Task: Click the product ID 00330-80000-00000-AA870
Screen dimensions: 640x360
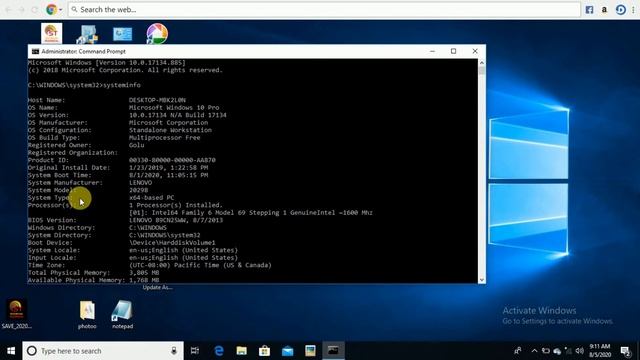Action: pos(172,160)
